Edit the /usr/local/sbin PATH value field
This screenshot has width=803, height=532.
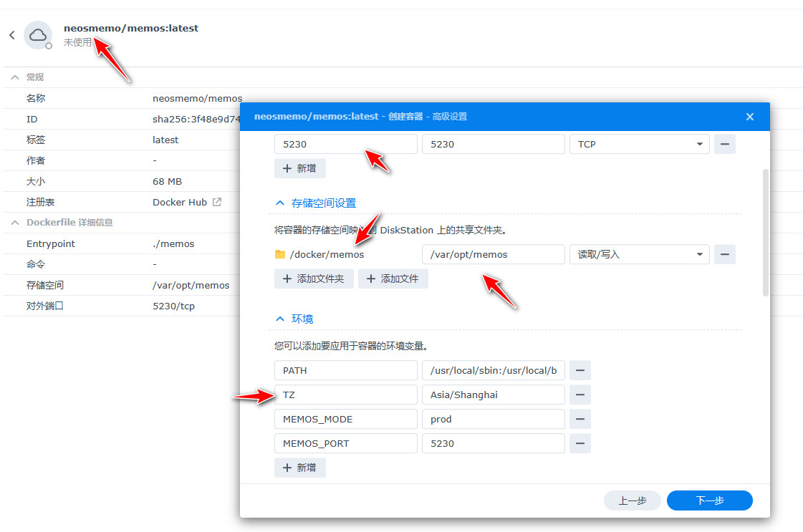pos(493,370)
